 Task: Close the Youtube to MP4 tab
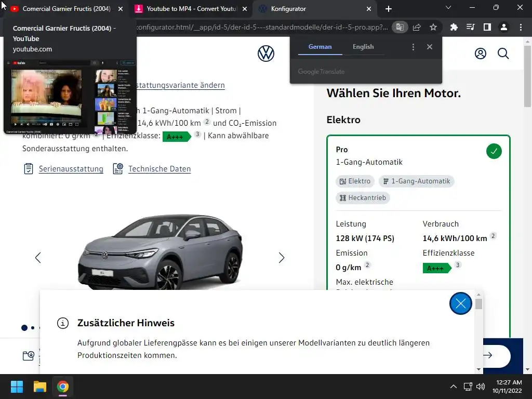click(245, 9)
